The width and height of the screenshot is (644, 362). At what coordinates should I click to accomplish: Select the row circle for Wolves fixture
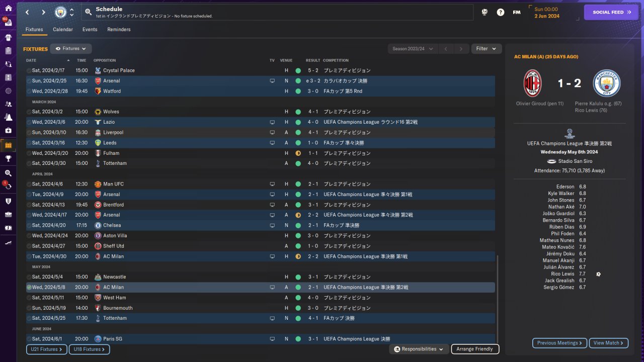pyautogui.click(x=29, y=112)
